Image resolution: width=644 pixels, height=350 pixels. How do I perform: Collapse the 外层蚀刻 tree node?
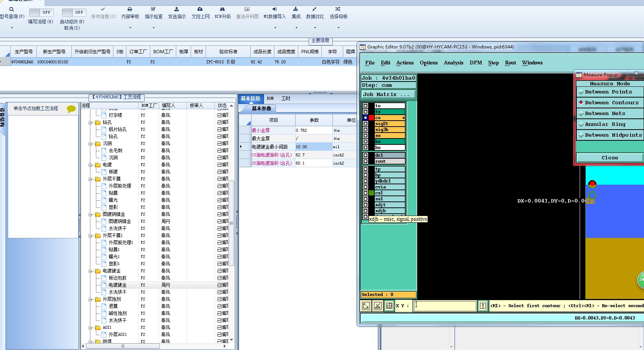point(90,299)
